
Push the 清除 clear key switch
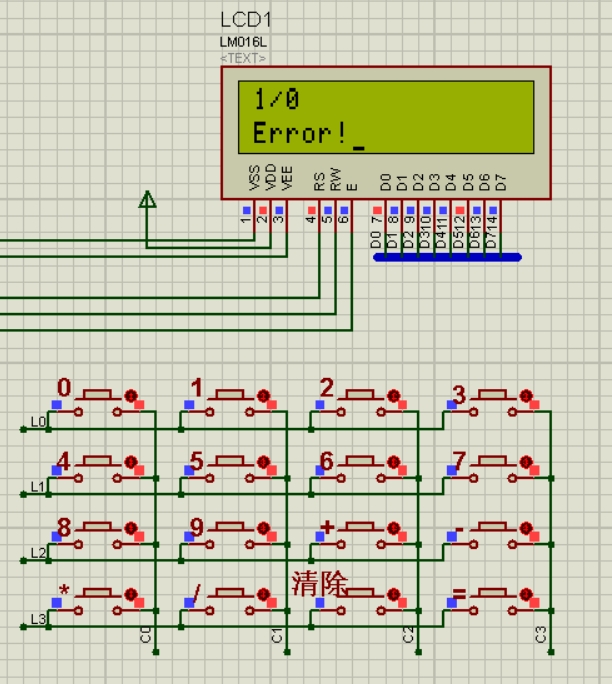(360, 593)
